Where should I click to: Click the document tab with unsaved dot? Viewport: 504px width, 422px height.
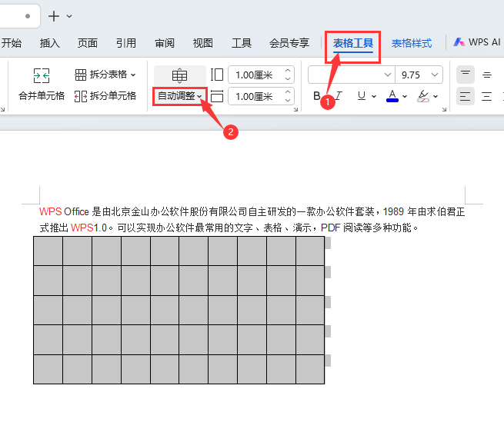pyautogui.click(x=20, y=16)
